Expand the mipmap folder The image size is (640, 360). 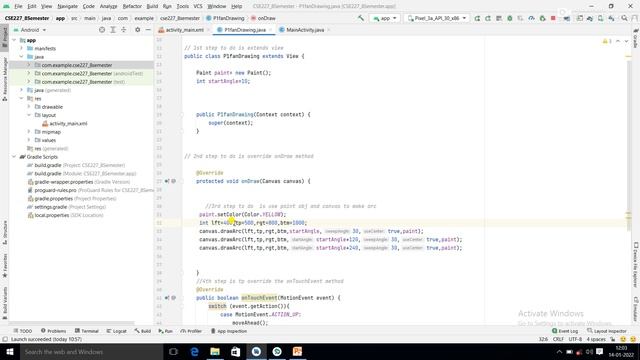29,131
